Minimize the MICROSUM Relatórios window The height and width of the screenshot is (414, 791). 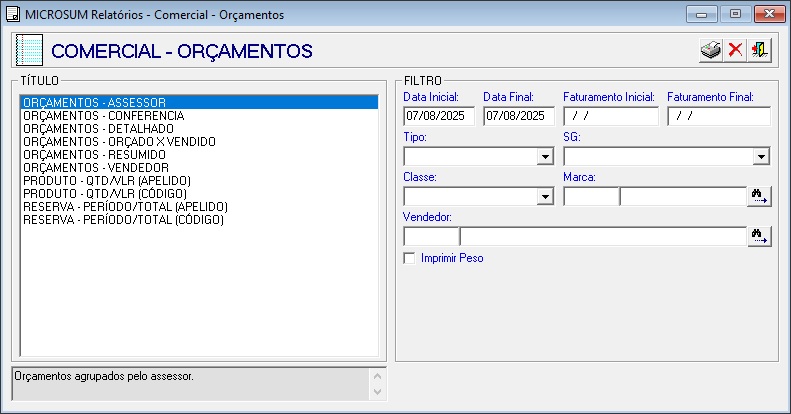[x=701, y=14]
